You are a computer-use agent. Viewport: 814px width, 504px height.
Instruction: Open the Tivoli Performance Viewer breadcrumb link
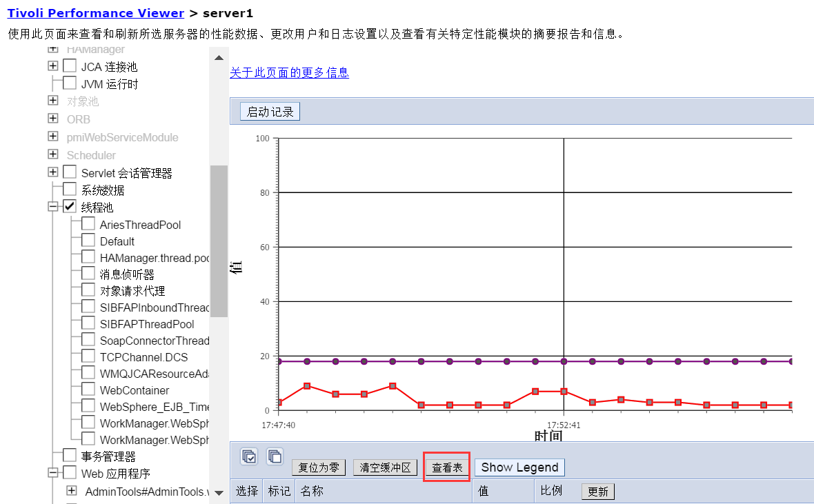96,13
